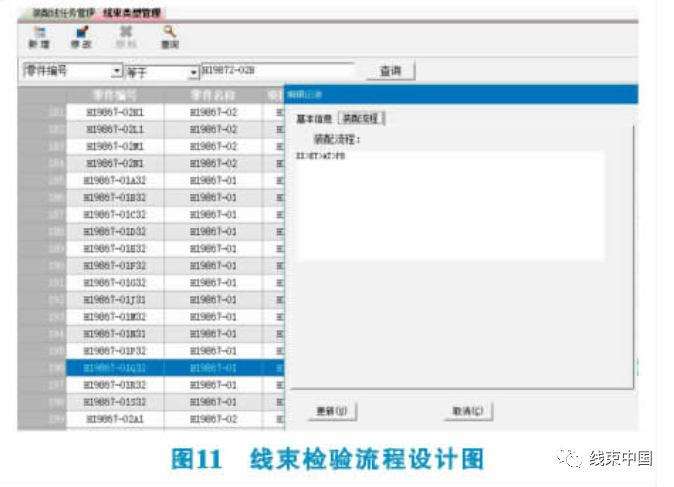The height and width of the screenshot is (487, 674).
Task: Click the 取消(C) button
Action: click(468, 411)
